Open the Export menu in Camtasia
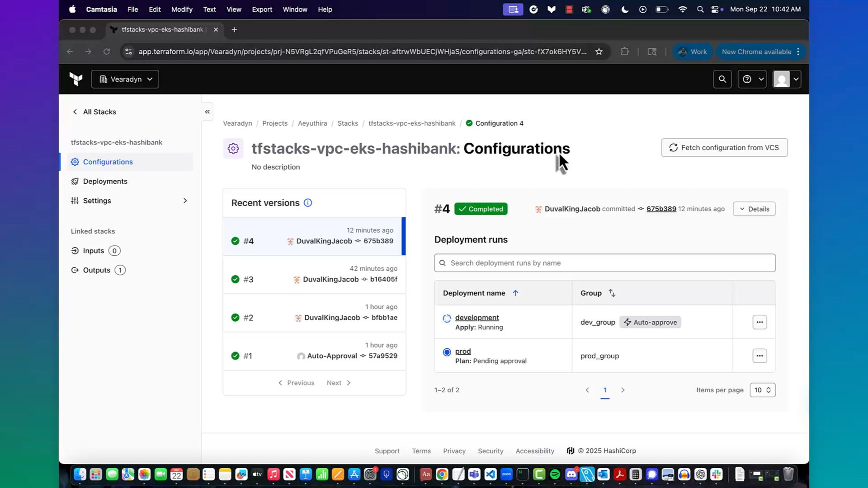 (262, 9)
